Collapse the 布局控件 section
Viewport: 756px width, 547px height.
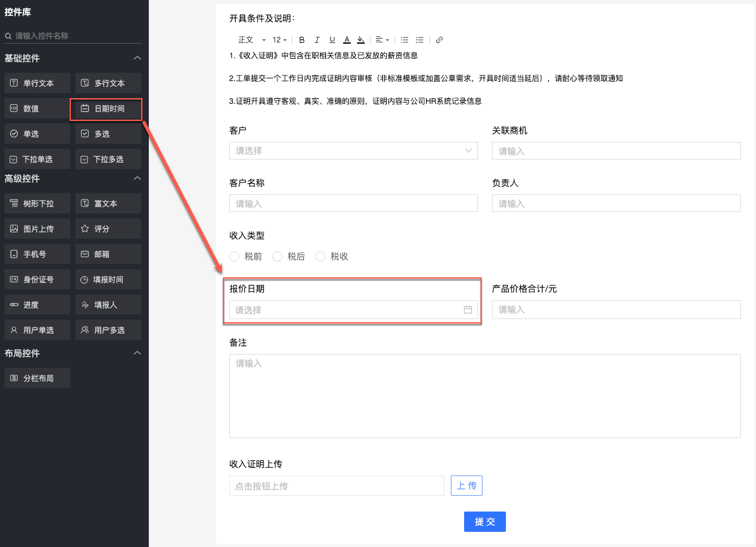click(137, 353)
